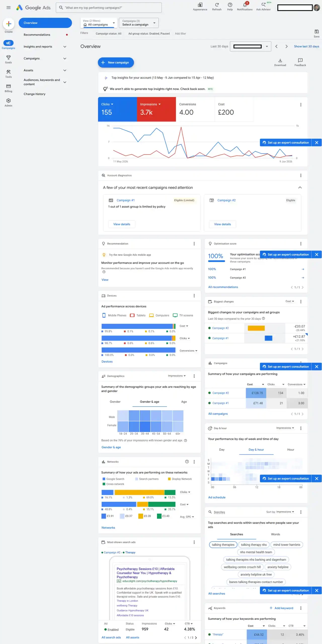Click the Create plus button
This screenshot has width=322, height=644.
tap(9, 24)
